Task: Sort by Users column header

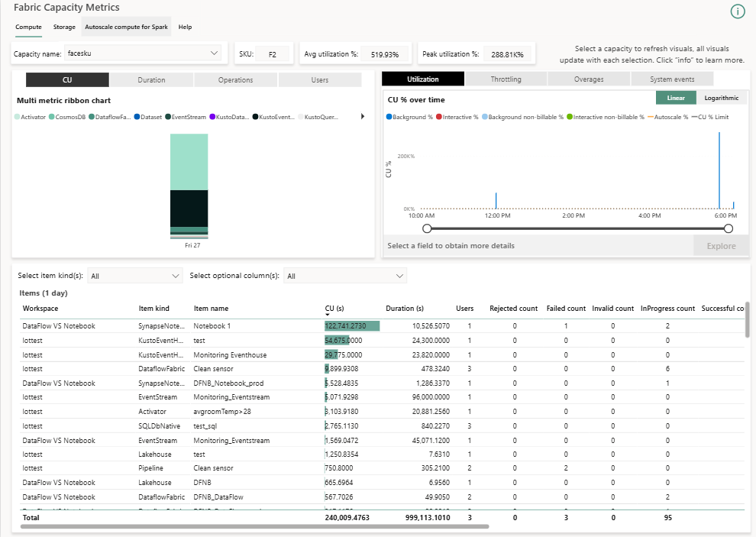Action: 465,309
